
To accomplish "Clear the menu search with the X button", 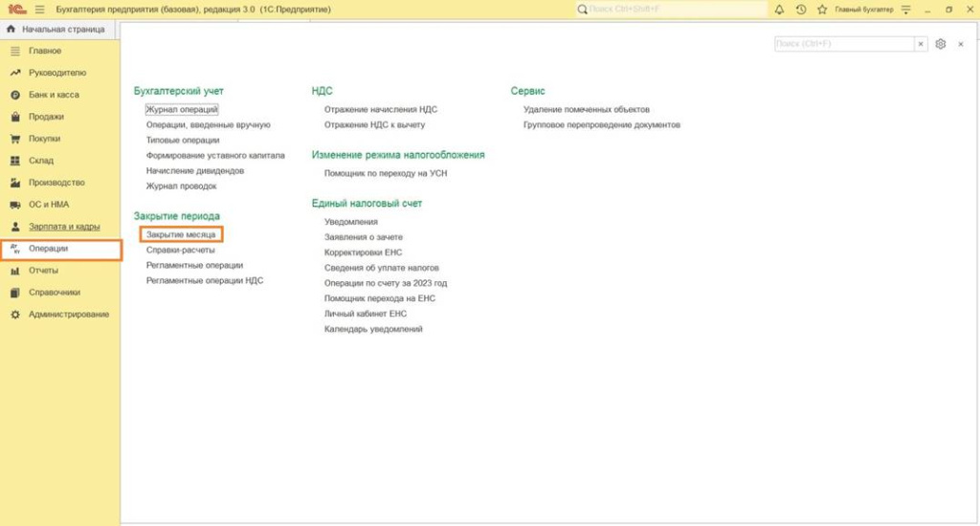I will [921, 44].
